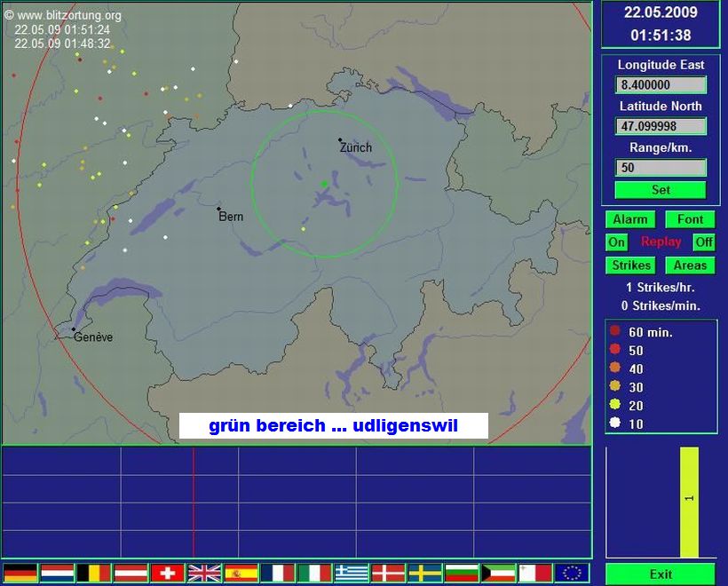
Task: Select the Greek flag icon
Action: [x=351, y=573]
